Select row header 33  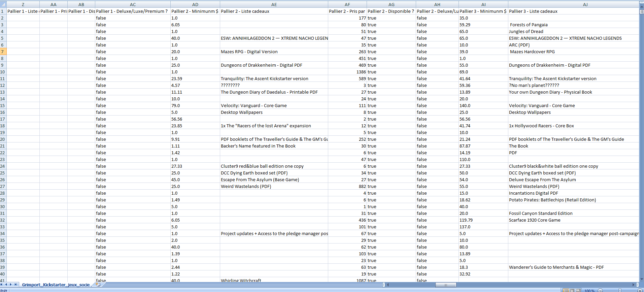pos(3,227)
